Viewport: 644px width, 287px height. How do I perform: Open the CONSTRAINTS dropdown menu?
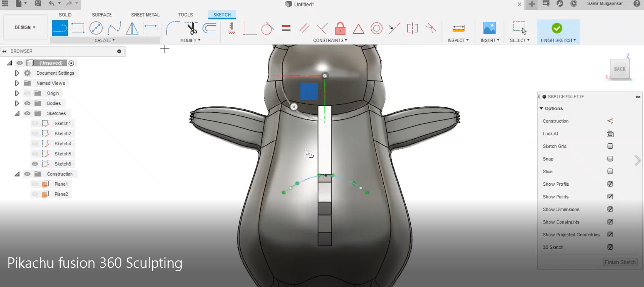click(330, 40)
